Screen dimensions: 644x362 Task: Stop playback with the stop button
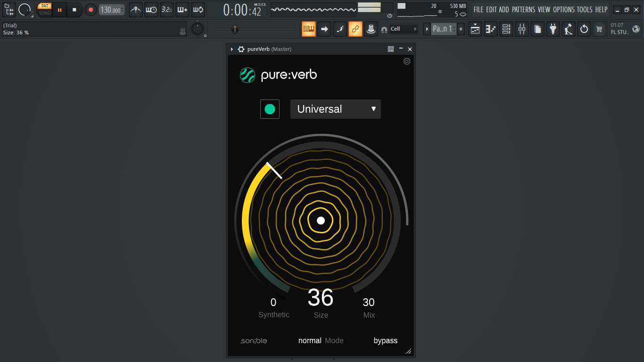click(x=74, y=9)
